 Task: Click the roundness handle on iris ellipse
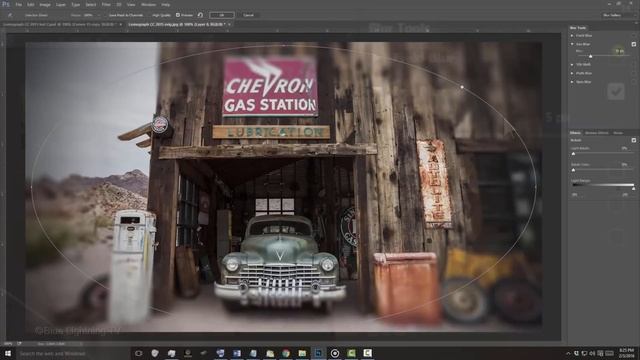click(462, 87)
